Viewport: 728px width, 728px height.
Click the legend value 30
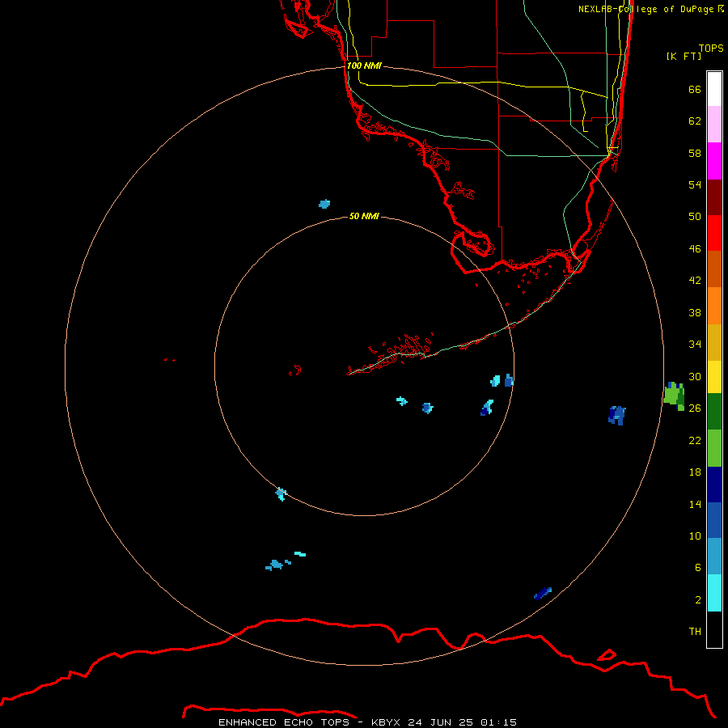pos(695,376)
